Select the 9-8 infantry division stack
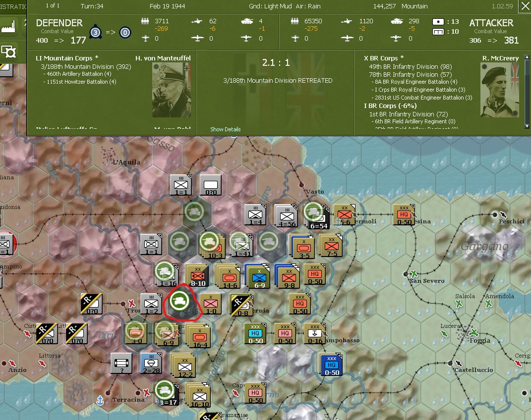This screenshot has height=420, width=531. 289,277
